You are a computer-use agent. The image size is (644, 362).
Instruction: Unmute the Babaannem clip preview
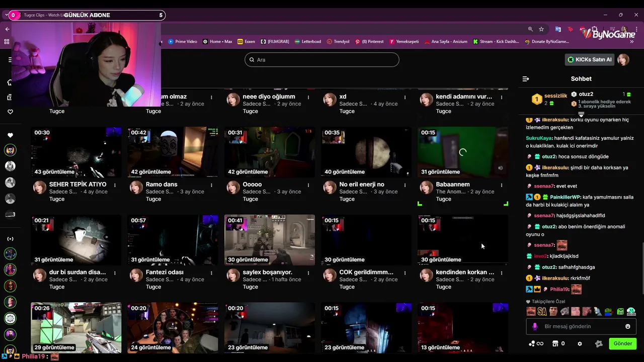click(500, 168)
